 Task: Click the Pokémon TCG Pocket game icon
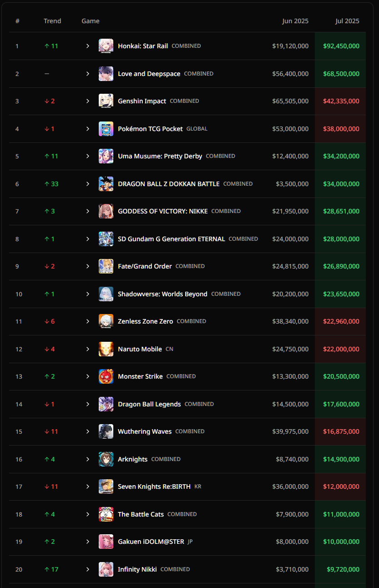(106, 129)
